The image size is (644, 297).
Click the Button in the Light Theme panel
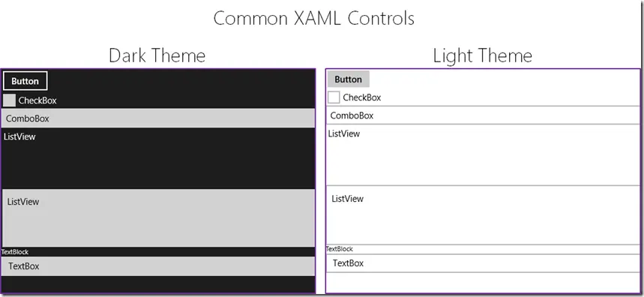point(349,79)
